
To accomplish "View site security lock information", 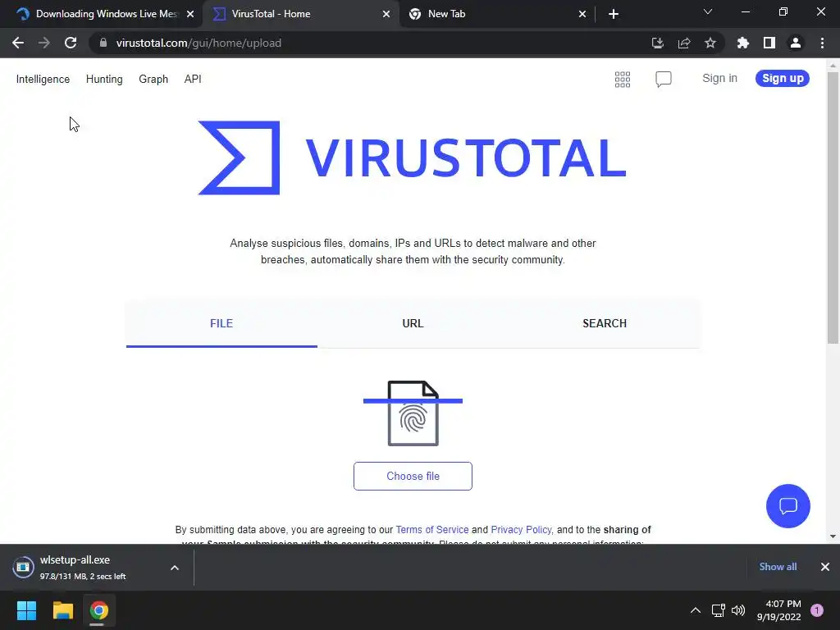I will click(103, 43).
